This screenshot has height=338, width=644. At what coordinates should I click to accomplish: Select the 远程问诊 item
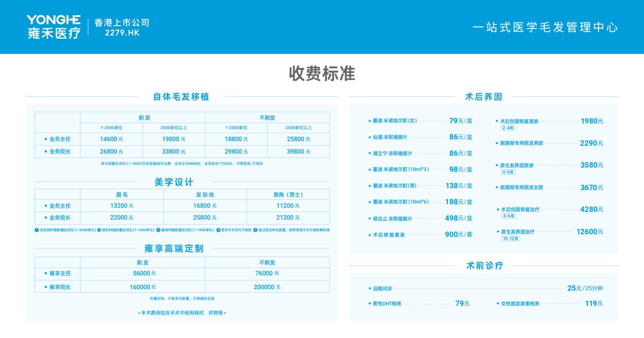click(x=381, y=289)
